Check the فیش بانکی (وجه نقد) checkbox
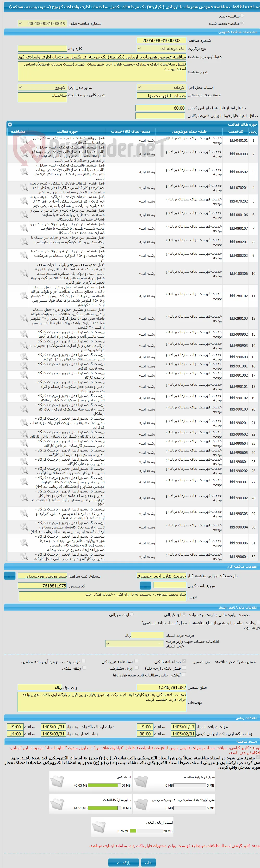260x868 pixels. (x=184, y=668)
